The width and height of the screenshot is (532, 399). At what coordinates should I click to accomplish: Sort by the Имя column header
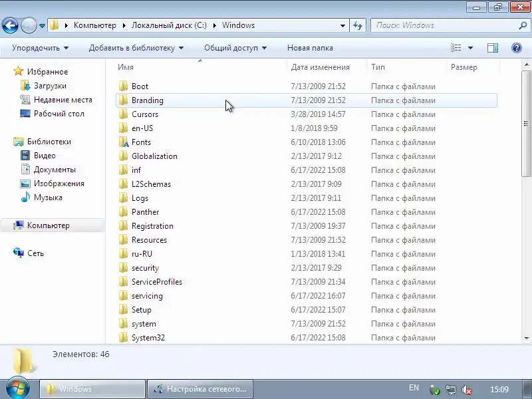pyautogui.click(x=126, y=67)
